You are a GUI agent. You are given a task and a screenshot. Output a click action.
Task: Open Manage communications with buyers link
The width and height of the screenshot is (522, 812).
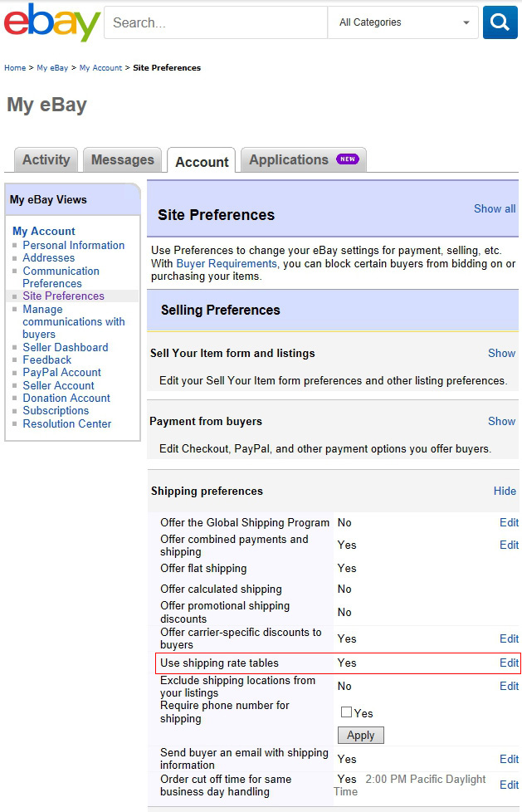point(74,321)
